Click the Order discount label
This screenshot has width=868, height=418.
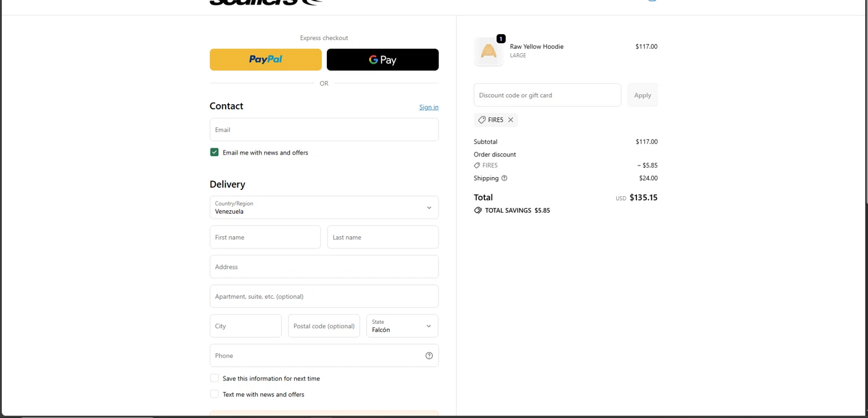point(495,155)
